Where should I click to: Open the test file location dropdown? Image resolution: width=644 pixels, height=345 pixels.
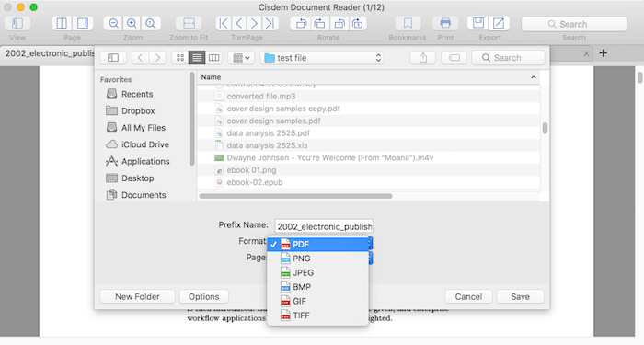coord(322,58)
